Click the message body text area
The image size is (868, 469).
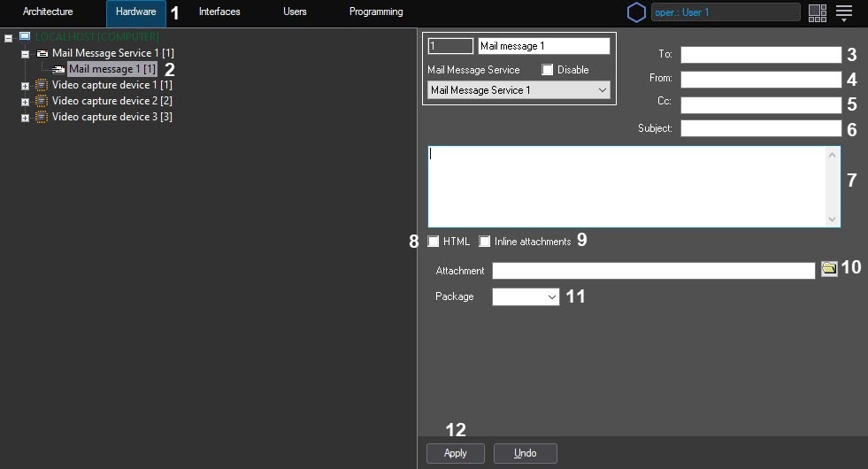click(626, 187)
